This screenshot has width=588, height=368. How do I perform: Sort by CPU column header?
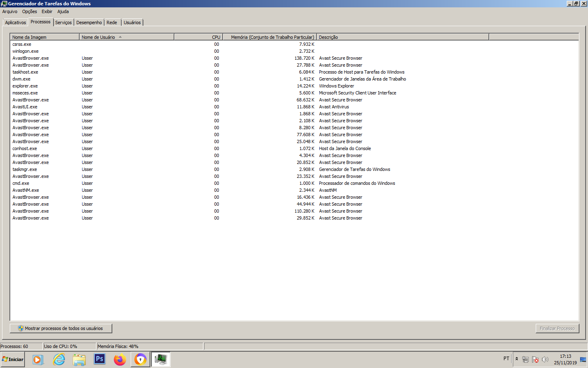pos(198,37)
